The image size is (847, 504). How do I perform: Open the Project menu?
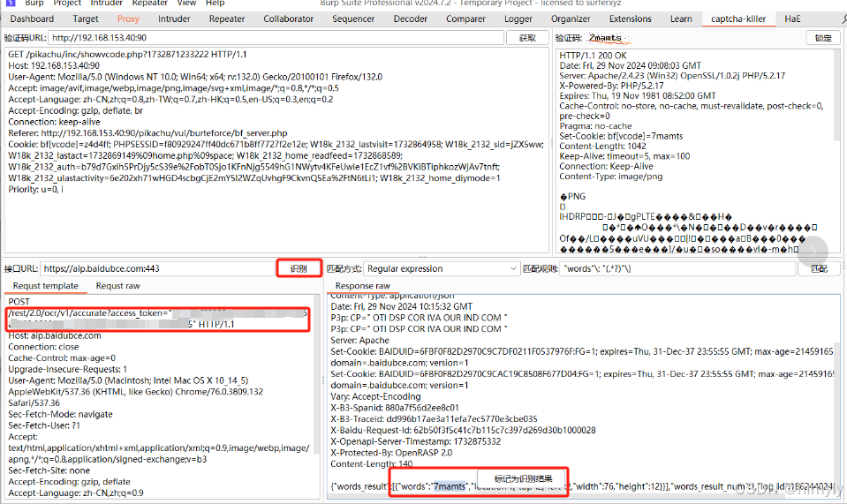[67, 3]
